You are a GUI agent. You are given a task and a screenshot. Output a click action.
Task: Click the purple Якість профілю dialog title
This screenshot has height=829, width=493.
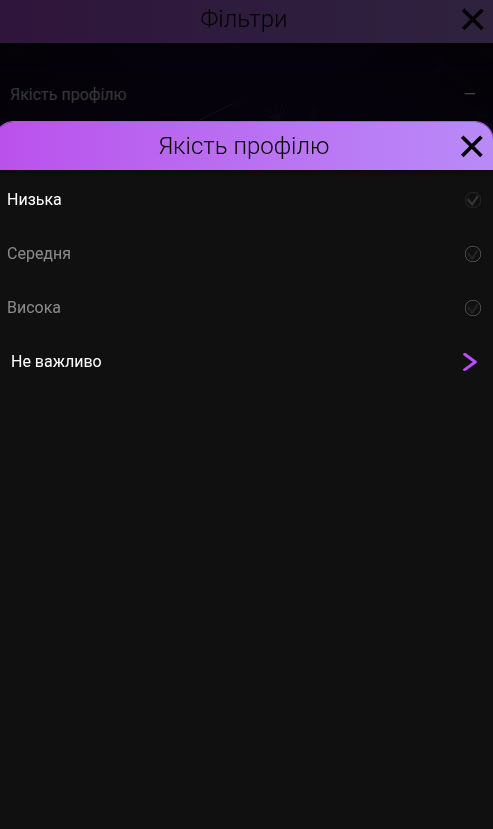244,146
